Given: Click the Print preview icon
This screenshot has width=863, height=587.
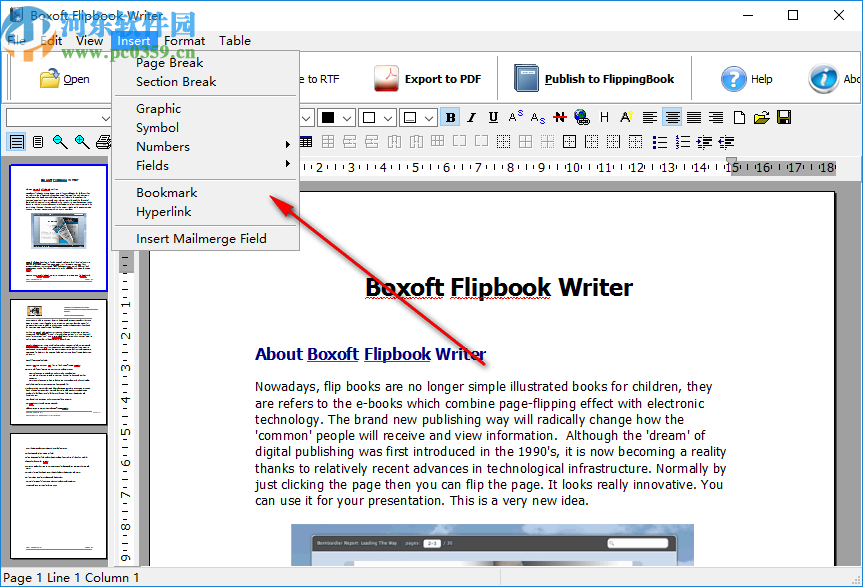Looking at the screenshot, I should click(x=105, y=141).
